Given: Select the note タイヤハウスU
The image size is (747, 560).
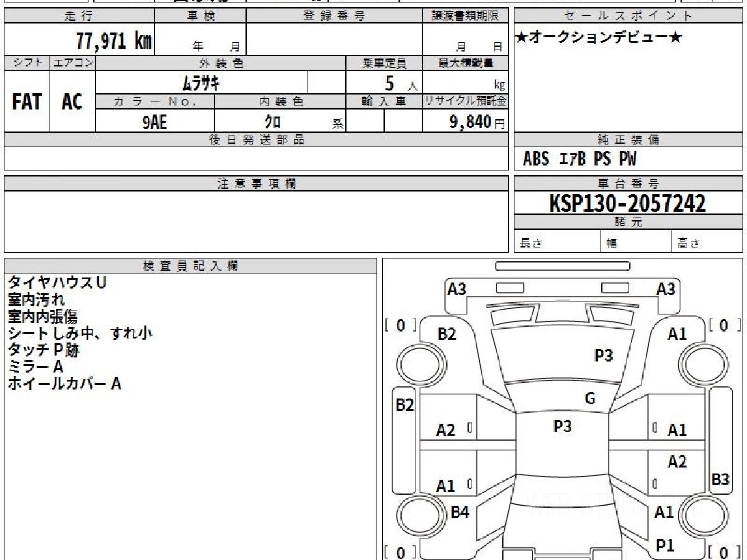Looking at the screenshot, I should point(57,282).
